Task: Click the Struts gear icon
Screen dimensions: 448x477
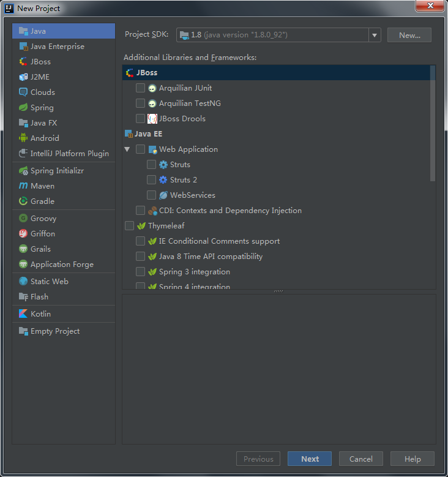Action: pos(163,165)
